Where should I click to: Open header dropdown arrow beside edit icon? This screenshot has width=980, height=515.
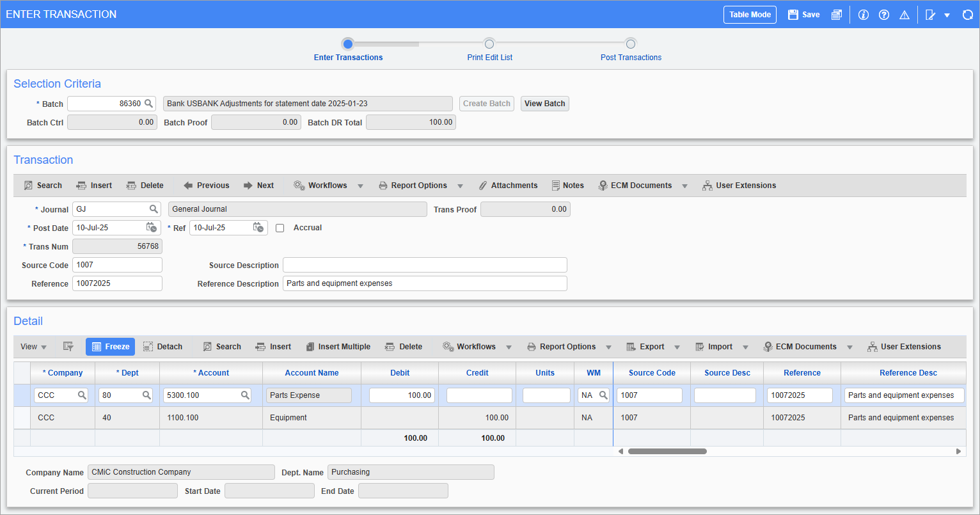(947, 15)
